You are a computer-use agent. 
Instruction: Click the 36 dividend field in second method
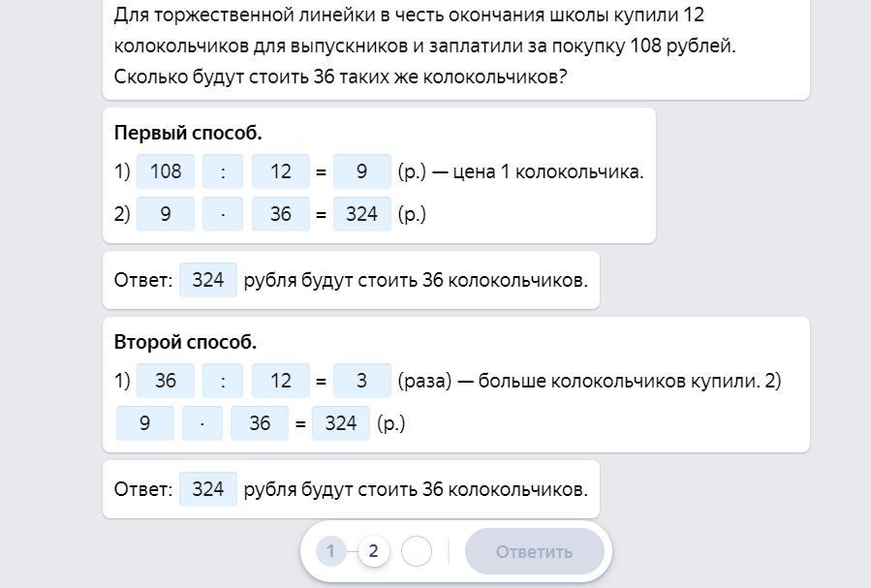pyautogui.click(x=166, y=381)
